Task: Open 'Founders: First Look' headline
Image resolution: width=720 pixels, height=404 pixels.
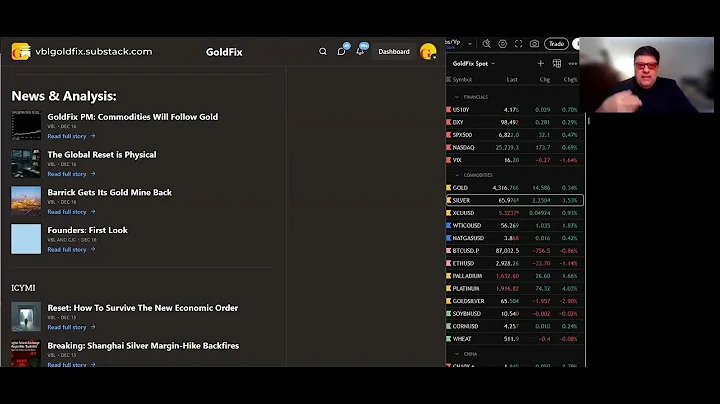Action: (88, 230)
